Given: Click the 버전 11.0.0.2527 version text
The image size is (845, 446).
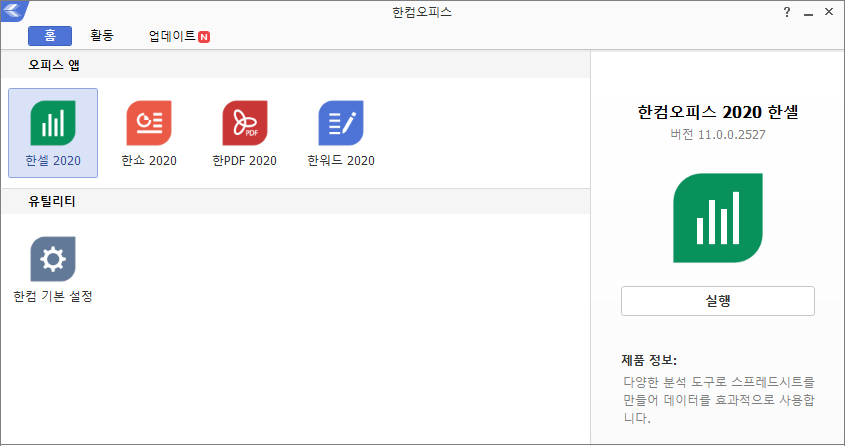Looking at the screenshot, I should click(x=718, y=135).
